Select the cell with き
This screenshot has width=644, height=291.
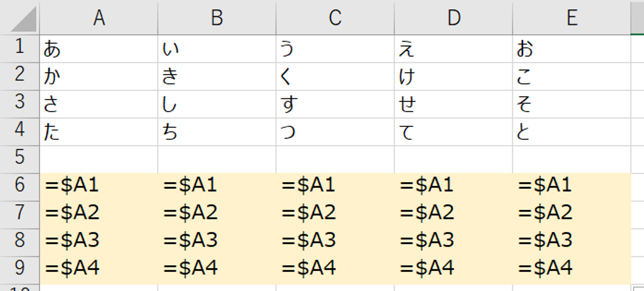tap(217, 77)
